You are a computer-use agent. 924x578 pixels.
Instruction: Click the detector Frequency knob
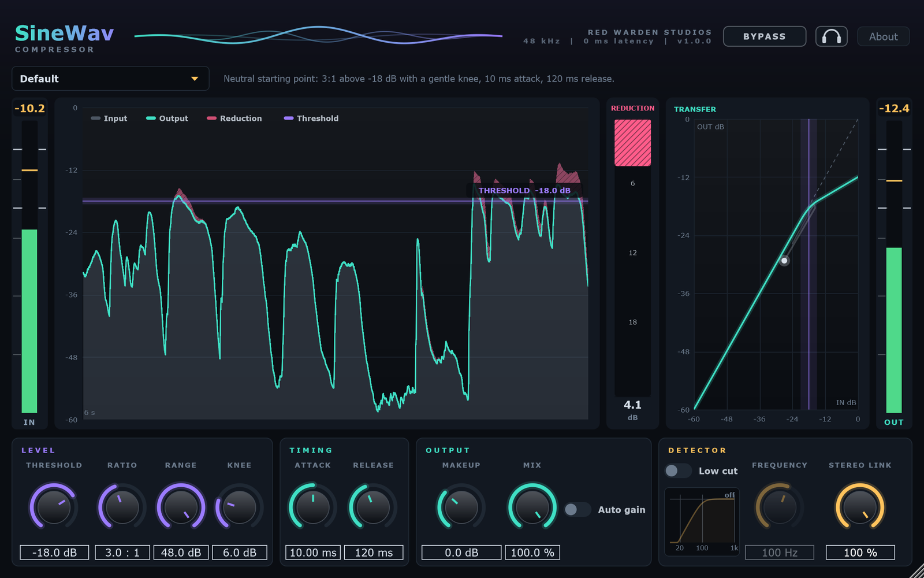point(780,507)
